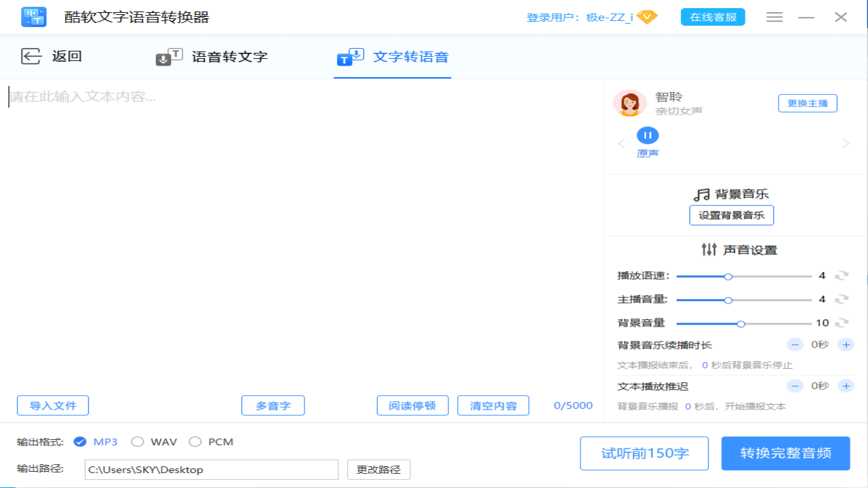Click the back arrow icon 返回
The height and width of the screenshot is (488, 868).
pos(31,56)
